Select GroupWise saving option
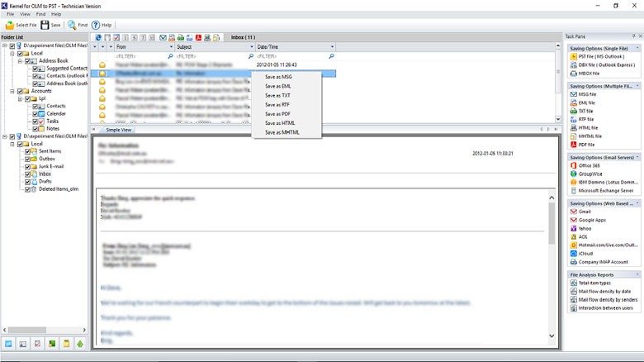 point(586,174)
